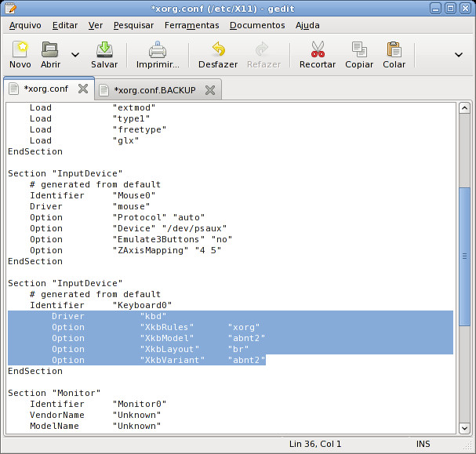Click the line Load "freetype"
This screenshot has height=454, width=476.
(x=98, y=129)
